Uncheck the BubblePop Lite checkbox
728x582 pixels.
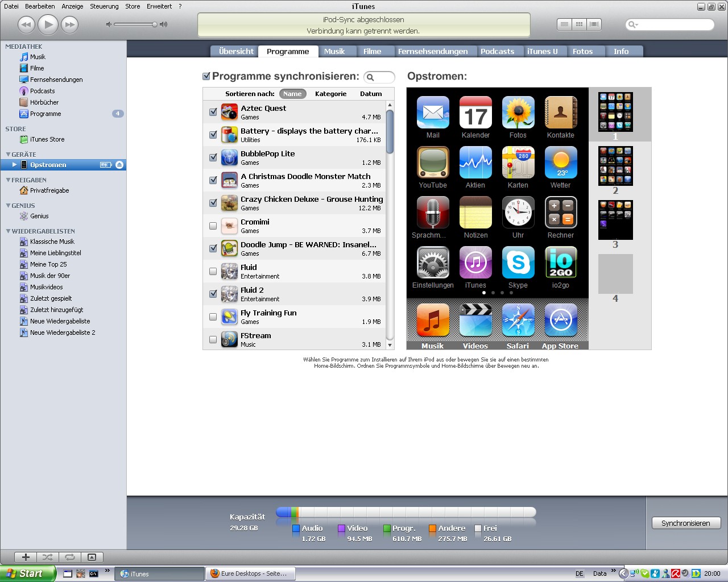point(213,157)
